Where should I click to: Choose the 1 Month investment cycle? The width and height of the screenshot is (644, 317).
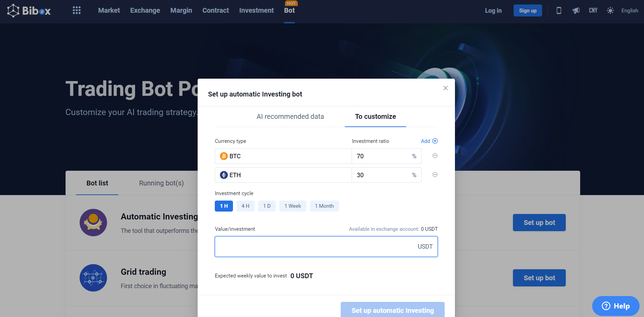pos(324,206)
